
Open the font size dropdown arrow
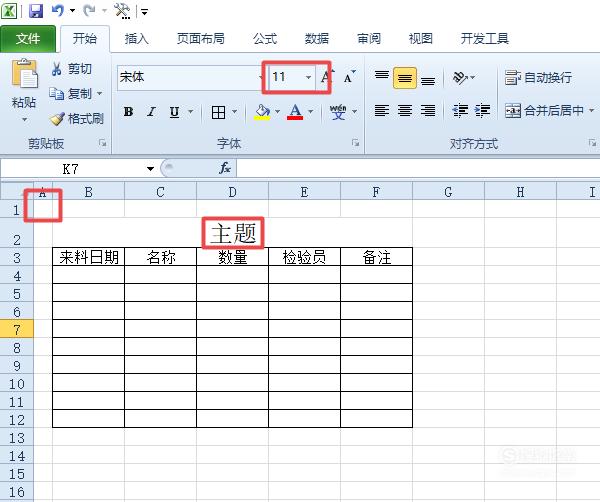308,77
